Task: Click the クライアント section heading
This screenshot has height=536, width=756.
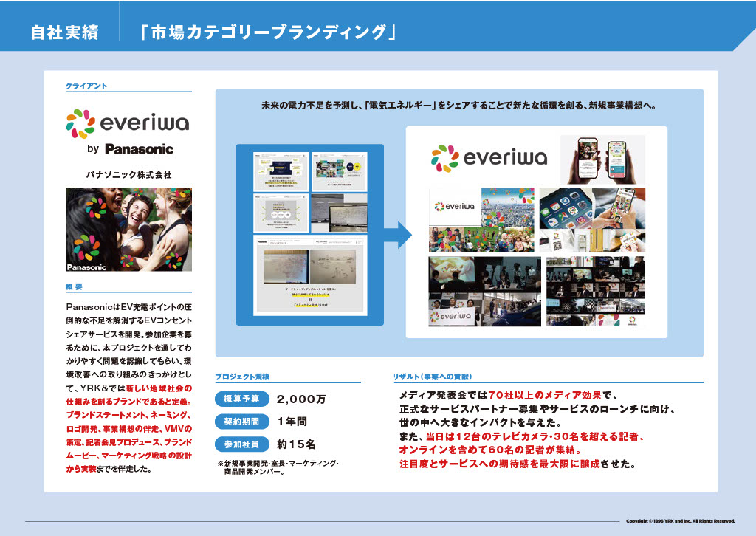Action: (86, 86)
